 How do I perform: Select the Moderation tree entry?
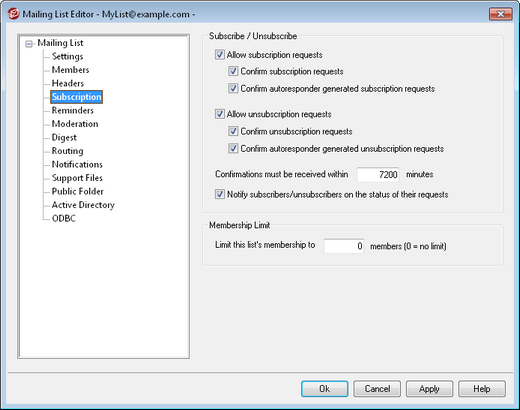(x=75, y=124)
